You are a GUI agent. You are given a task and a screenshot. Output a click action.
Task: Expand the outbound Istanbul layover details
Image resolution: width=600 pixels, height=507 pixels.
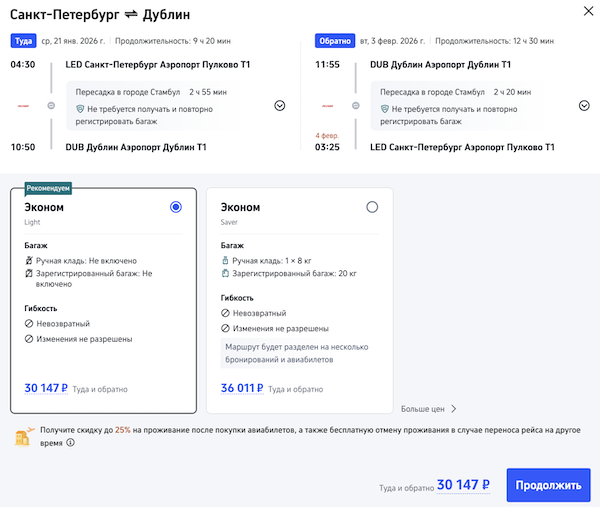pyautogui.click(x=279, y=106)
